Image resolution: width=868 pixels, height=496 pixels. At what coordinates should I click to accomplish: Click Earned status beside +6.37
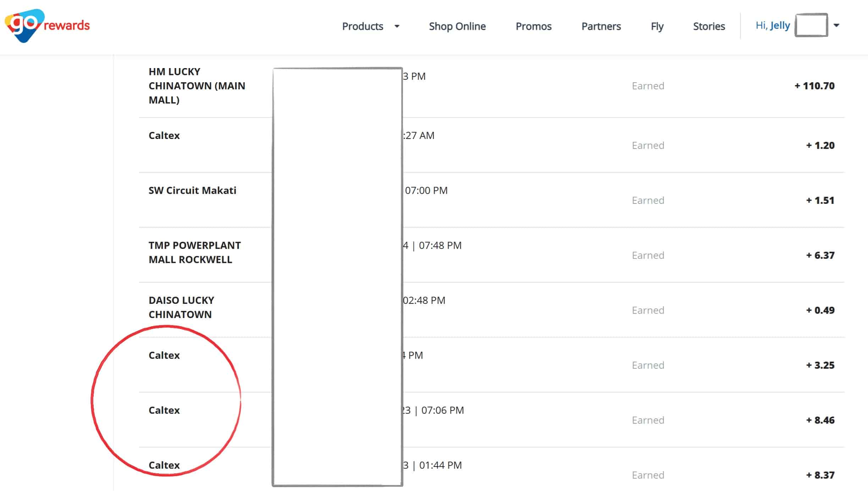pos(648,255)
